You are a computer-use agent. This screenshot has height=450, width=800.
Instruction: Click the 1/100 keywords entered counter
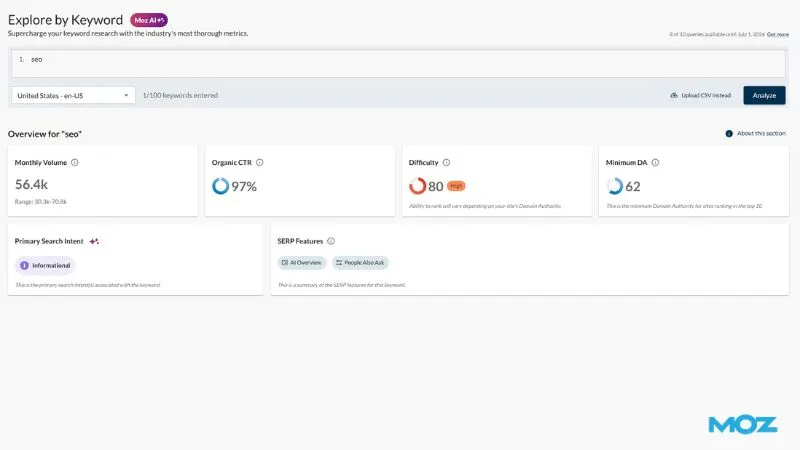click(x=181, y=95)
